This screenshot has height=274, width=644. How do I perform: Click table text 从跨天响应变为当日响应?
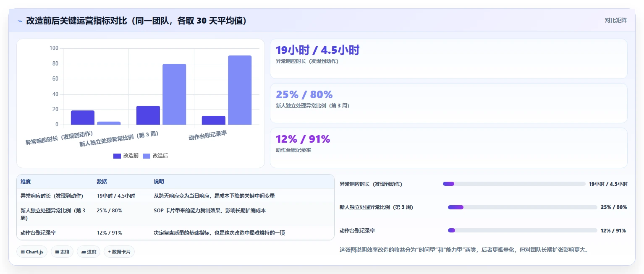(x=182, y=196)
